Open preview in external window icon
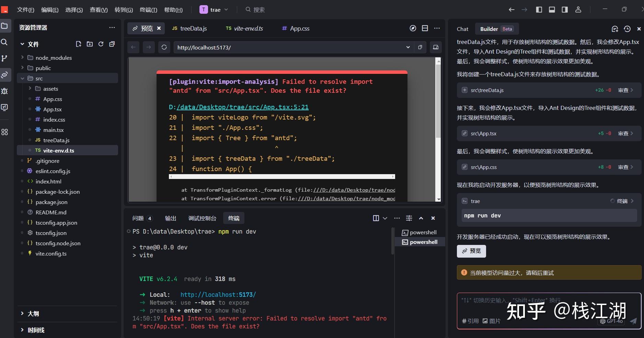The height and width of the screenshot is (338, 644). click(420, 47)
